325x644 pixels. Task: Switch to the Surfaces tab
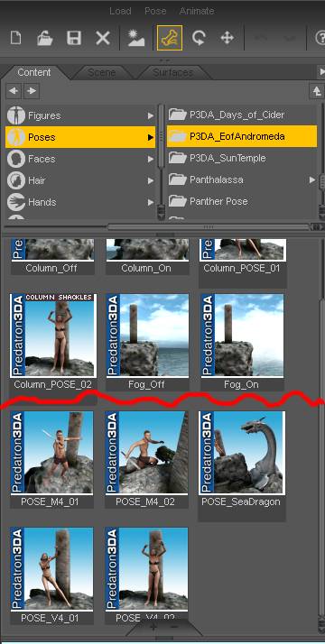pos(172,73)
